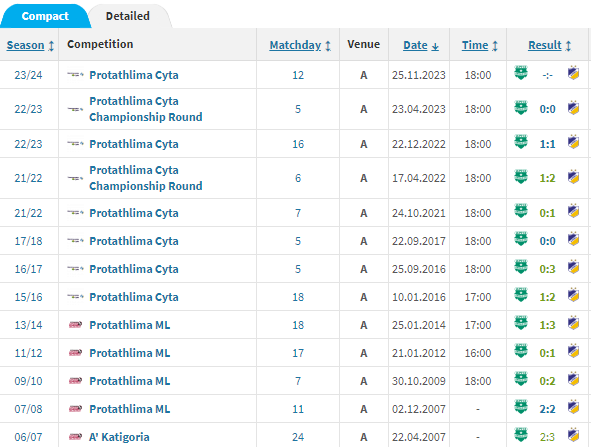The height and width of the screenshot is (447, 591).
Task: Click the Protathlima ML logo in the 13/14 row
Action: tap(75, 325)
